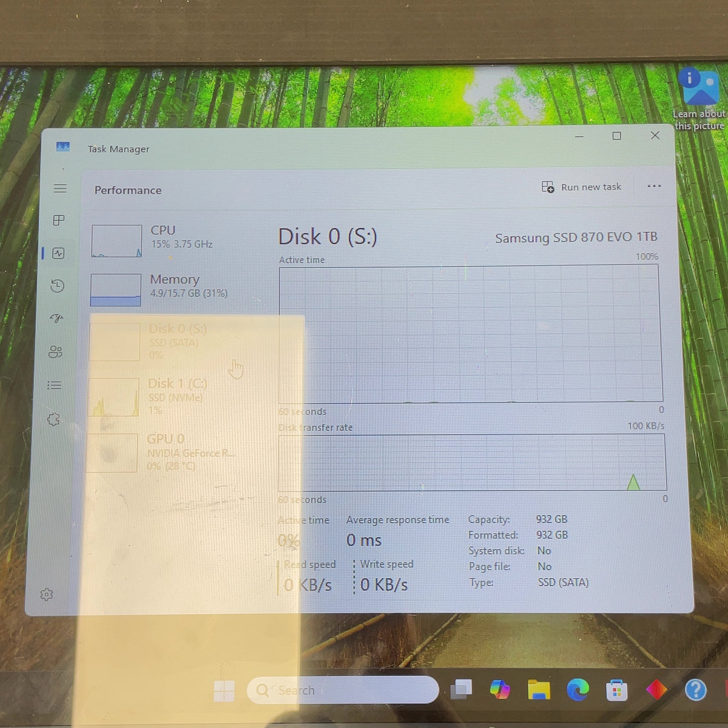Open File Explorer from the taskbar
Screen dimensions: 728x728
pos(539,689)
